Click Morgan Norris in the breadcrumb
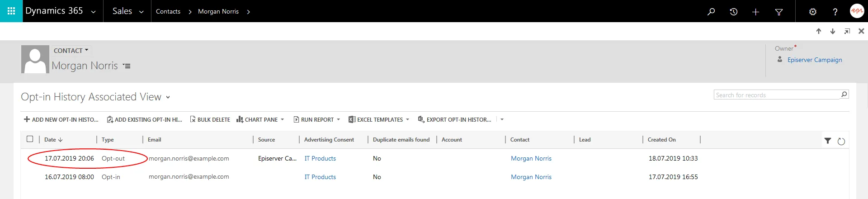868x199 pixels. coord(218,11)
